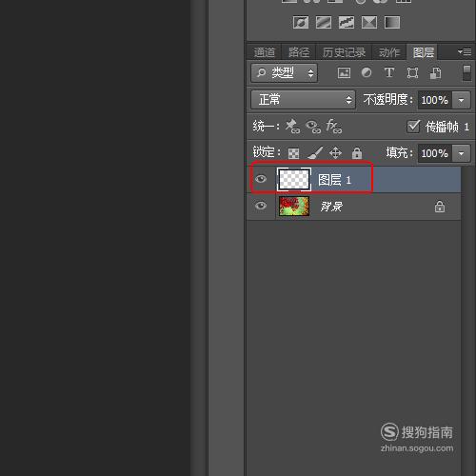Filter for smart objects icon
The width and height of the screenshot is (476, 476).
(x=435, y=73)
